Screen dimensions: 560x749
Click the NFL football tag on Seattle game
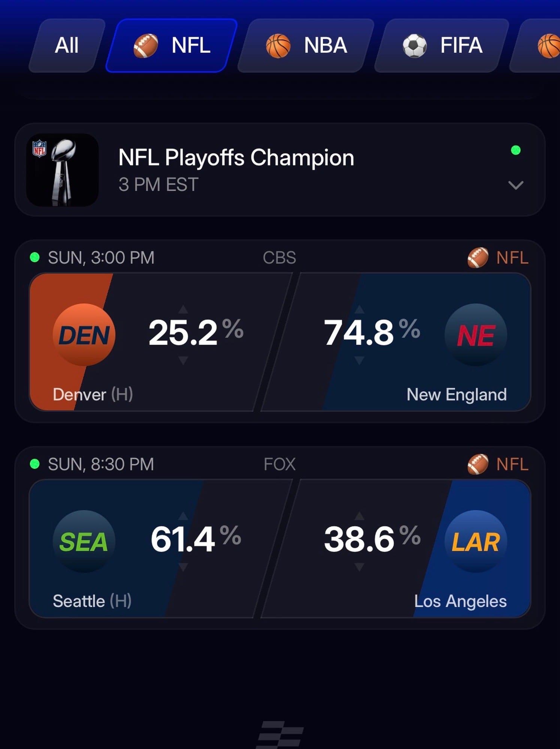coord(498,464)
